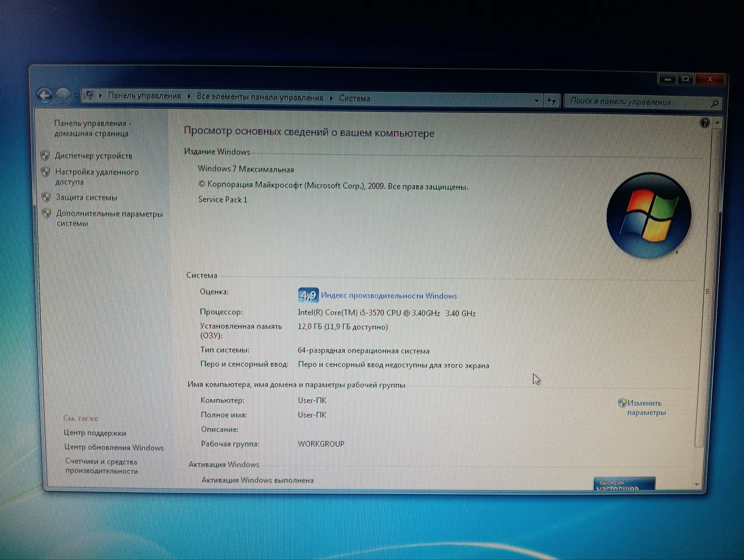The width and height of the screenshot is (744, 560).
Task: Click the text Windows 7 Максимальная
Action: click(x=246, y=169)
